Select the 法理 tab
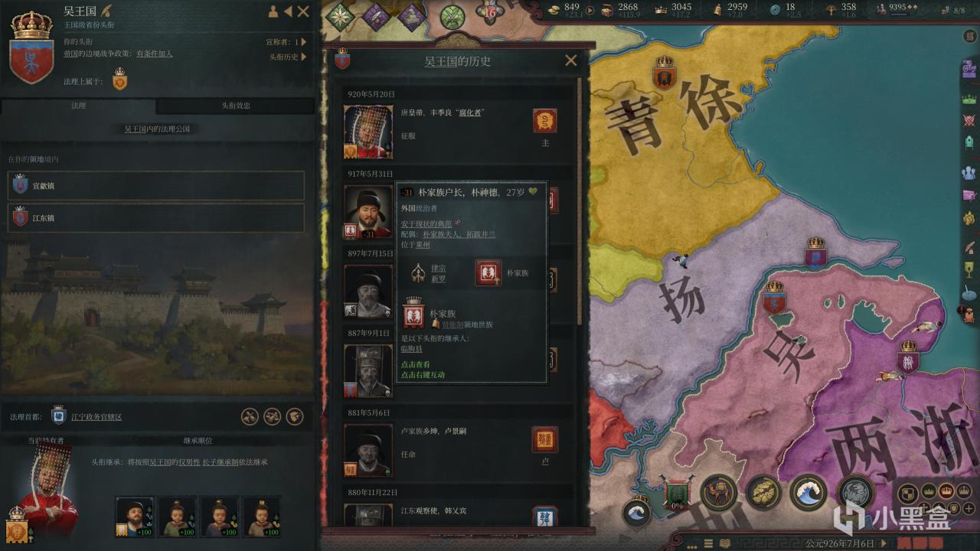Screen dimensions: 980x551 point(78,106)
